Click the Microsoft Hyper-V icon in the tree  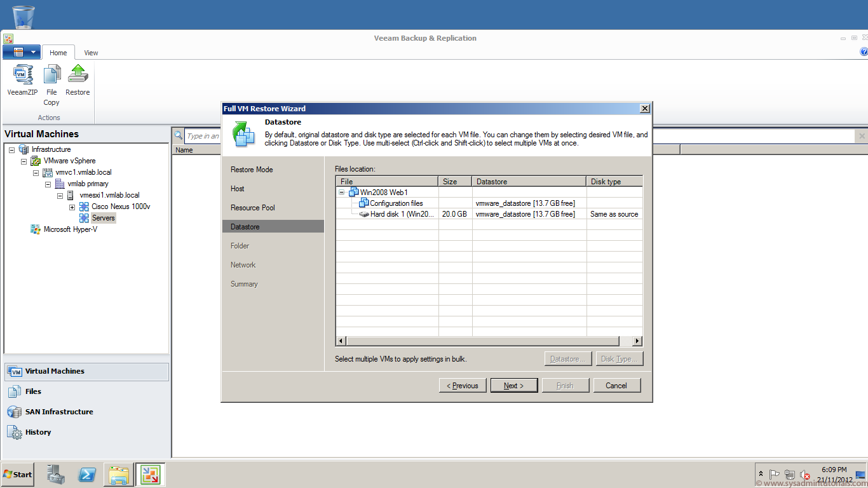coord(36,229)
